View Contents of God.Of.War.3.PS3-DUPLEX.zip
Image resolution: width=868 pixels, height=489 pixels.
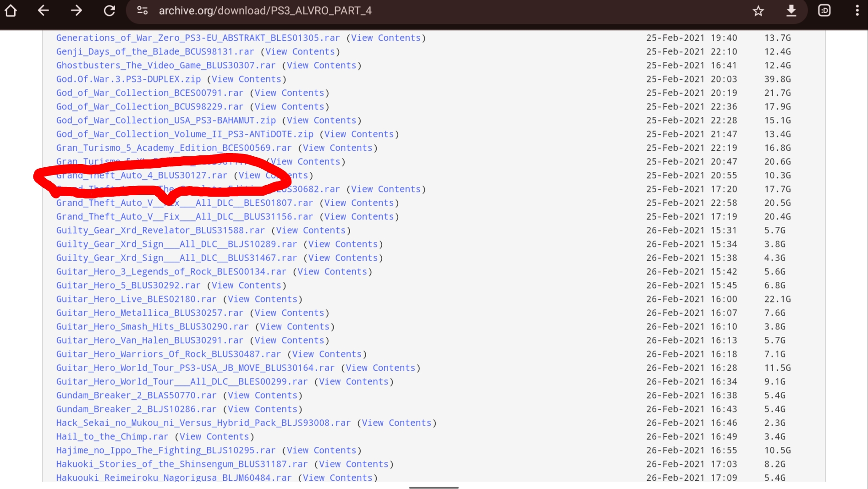click(x=247, y=79)
